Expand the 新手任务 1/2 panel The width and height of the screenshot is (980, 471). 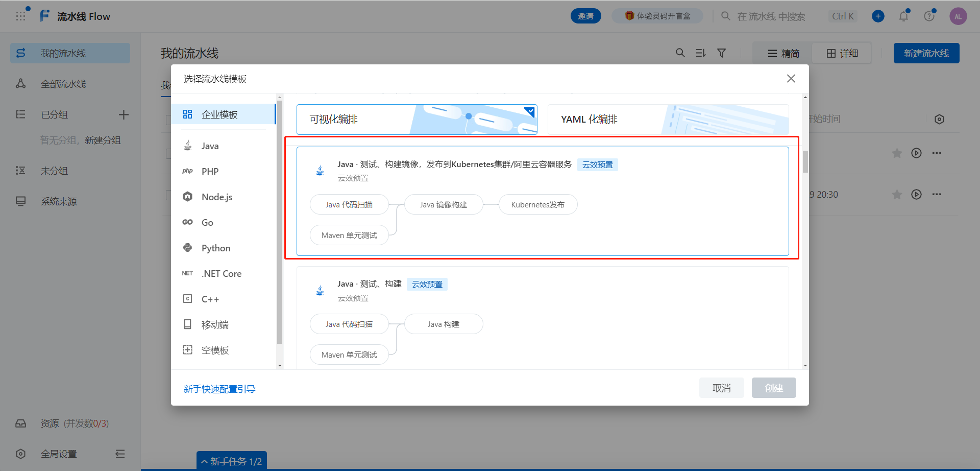232,461
